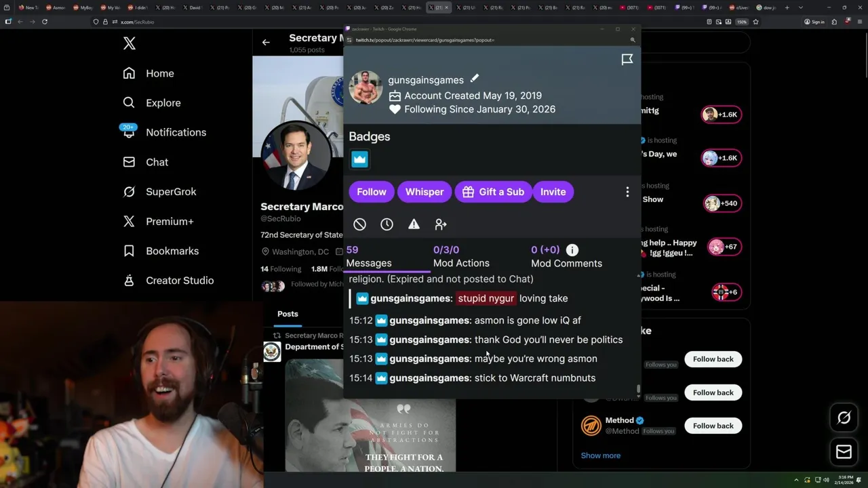868x488 pixels.
Task: Click the 'asmon is gone low iQ af' message
Action: pos(528,321)
